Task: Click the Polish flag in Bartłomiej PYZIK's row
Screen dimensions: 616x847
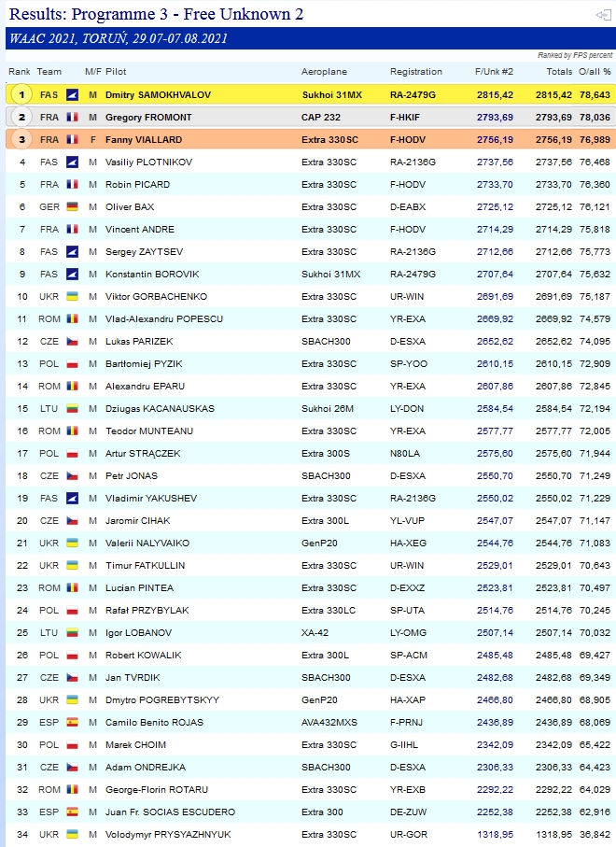Action: pos(73,363)
